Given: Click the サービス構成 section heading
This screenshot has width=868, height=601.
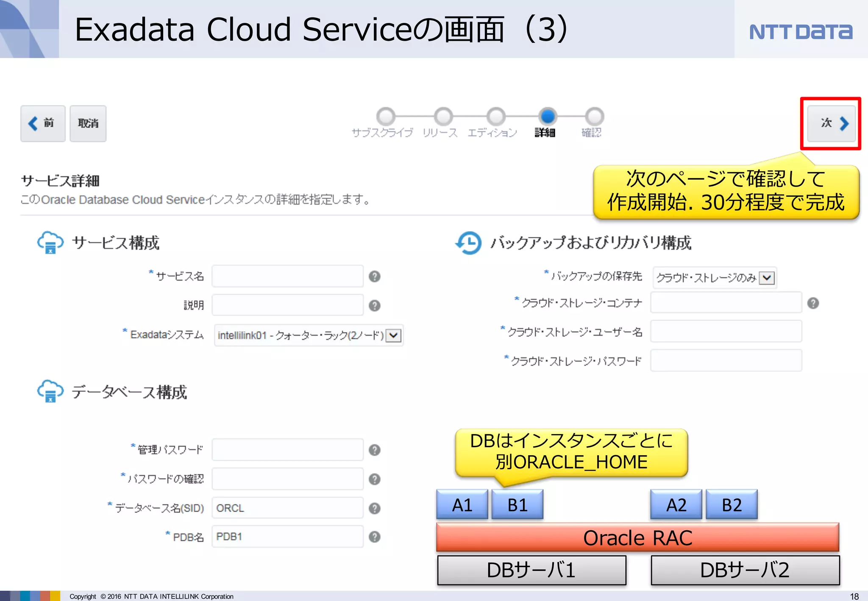Looking at the screenshot, I should pos(116,243).
